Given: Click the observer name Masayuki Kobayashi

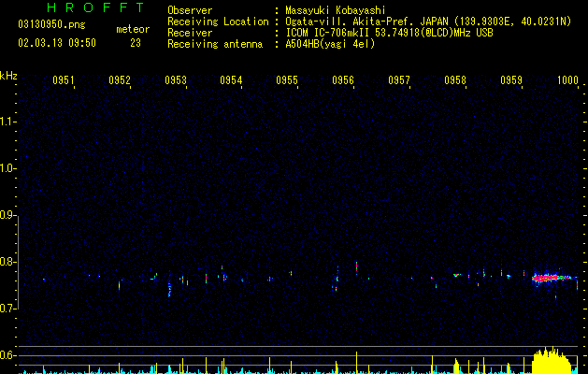Looking at the screenshot, I should pos(336,10).
